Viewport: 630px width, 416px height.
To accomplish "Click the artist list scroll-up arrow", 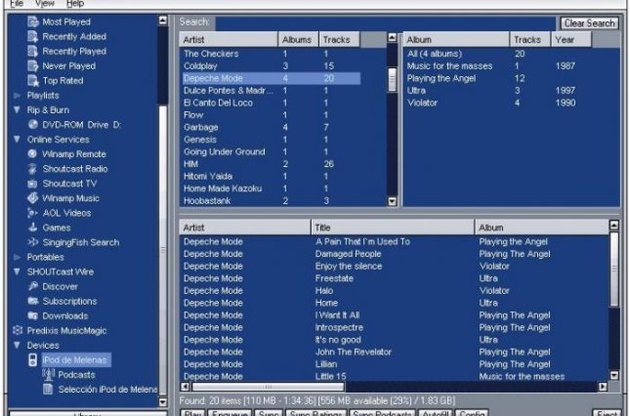I will click(393, 37).
